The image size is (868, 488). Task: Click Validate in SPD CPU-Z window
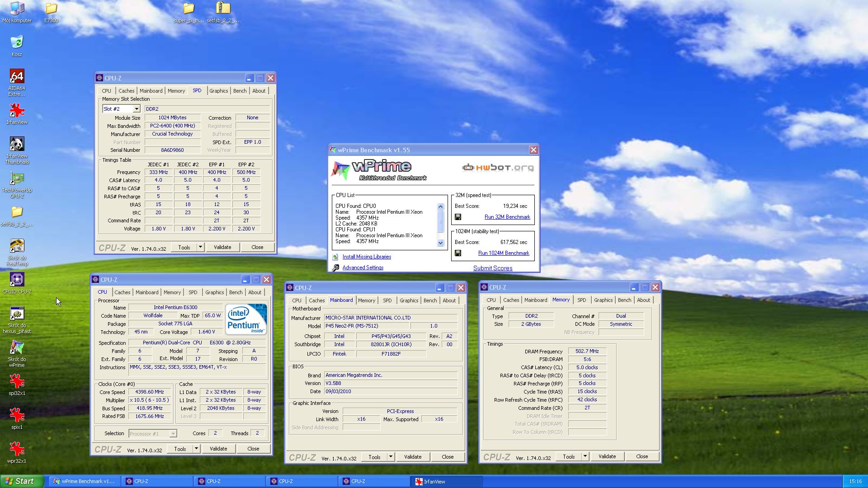click(x=222, y=247)
